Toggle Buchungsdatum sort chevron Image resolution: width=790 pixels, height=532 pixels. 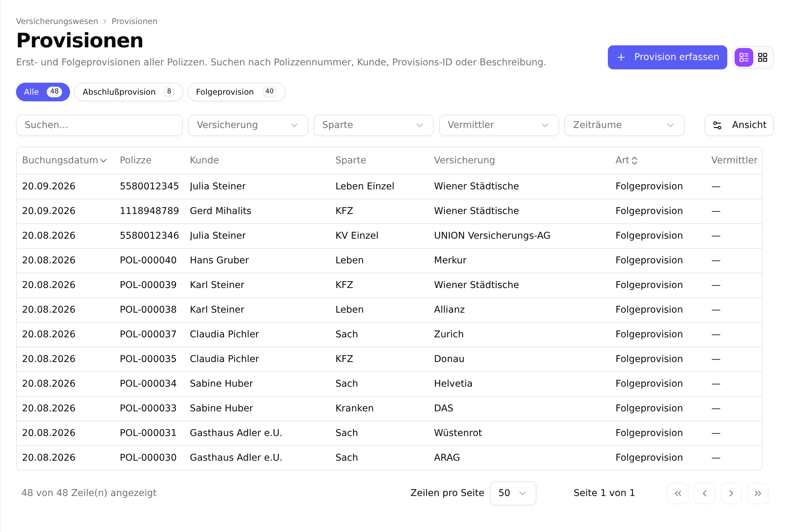tap(103, 160)
